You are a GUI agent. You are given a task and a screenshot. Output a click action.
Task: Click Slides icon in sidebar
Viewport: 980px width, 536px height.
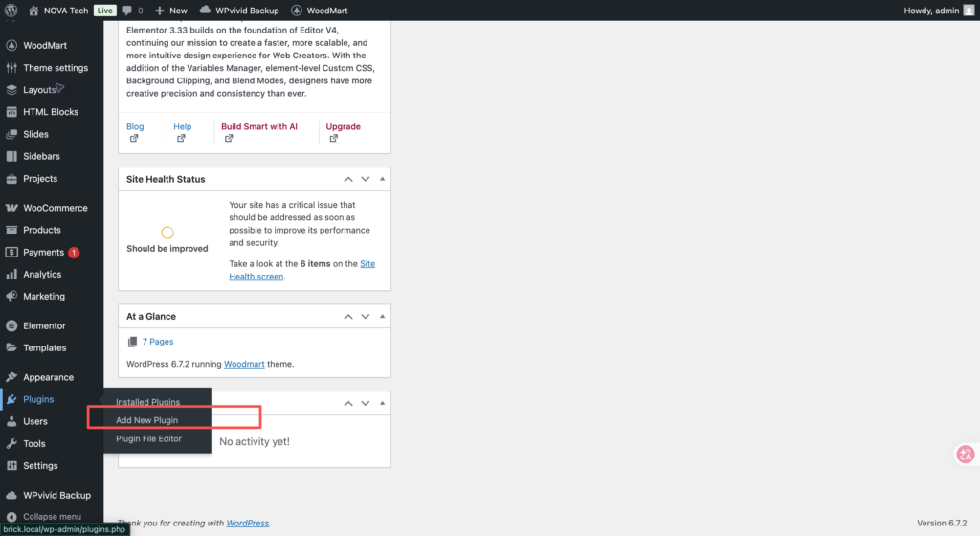point(11,134)
